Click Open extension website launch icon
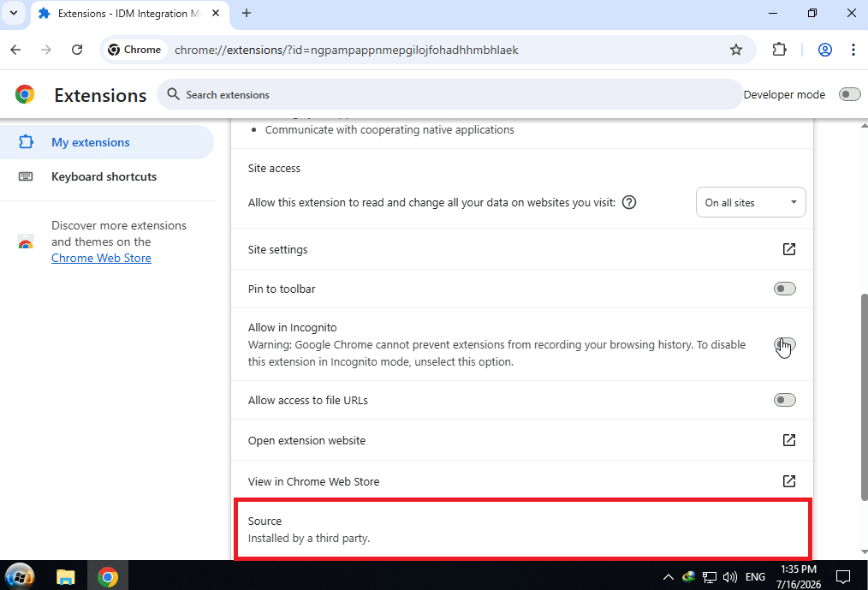This screenshot has height=590, width=868. click(x=789, y=440)
